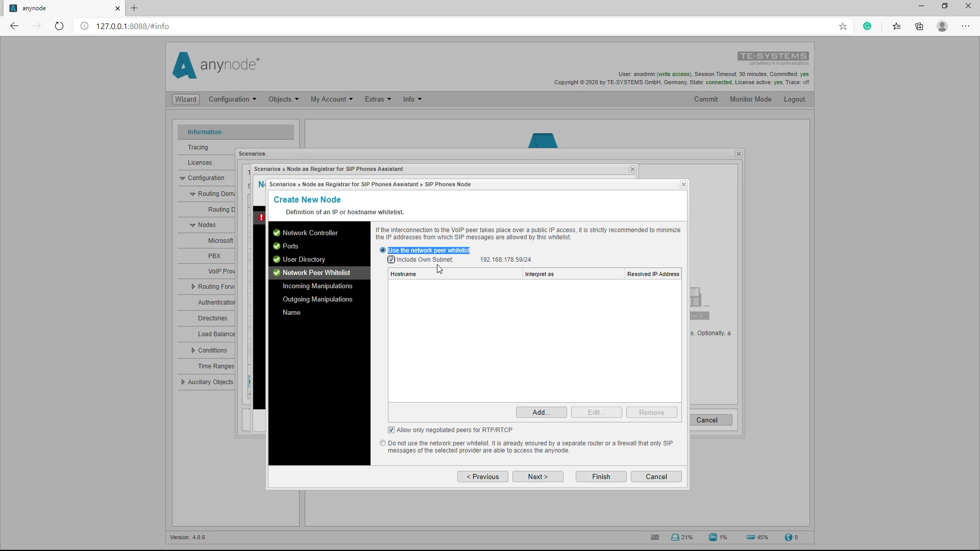The image size is (980, 551).
Task: Open the Info dropdown menu
Action: click(412, 99)
